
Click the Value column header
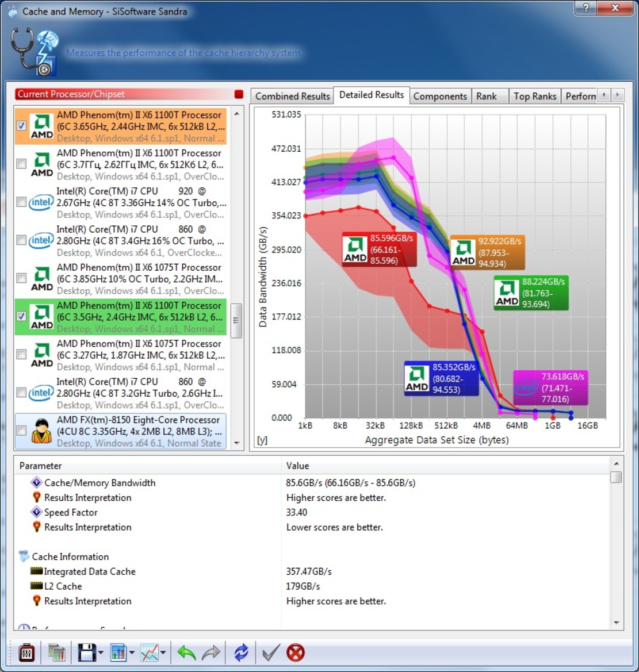pos(445,466)
